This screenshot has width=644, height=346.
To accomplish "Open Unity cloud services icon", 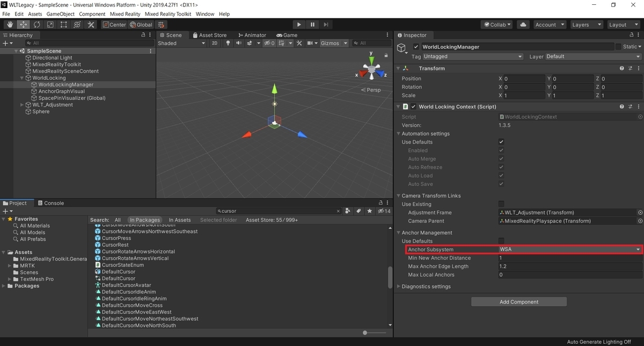I will (x=523, y=25).
